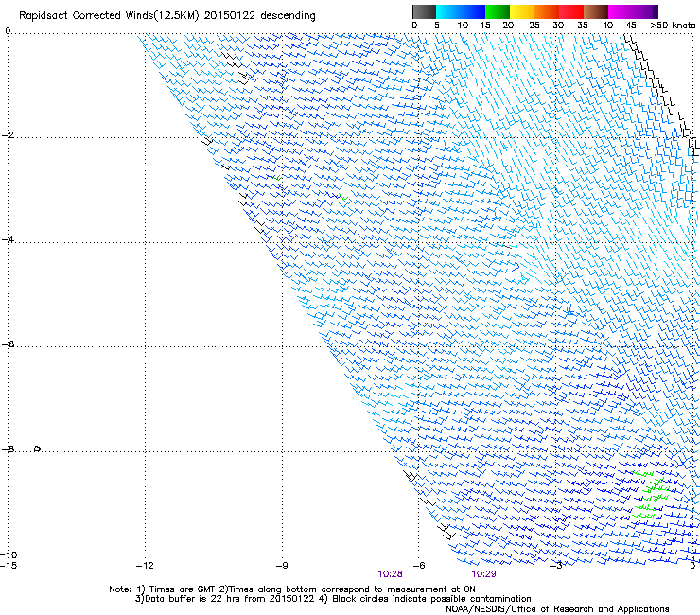Click the -6 latitude axis label
The width and height of the screenshot is (700, 615).
point(8,344)
